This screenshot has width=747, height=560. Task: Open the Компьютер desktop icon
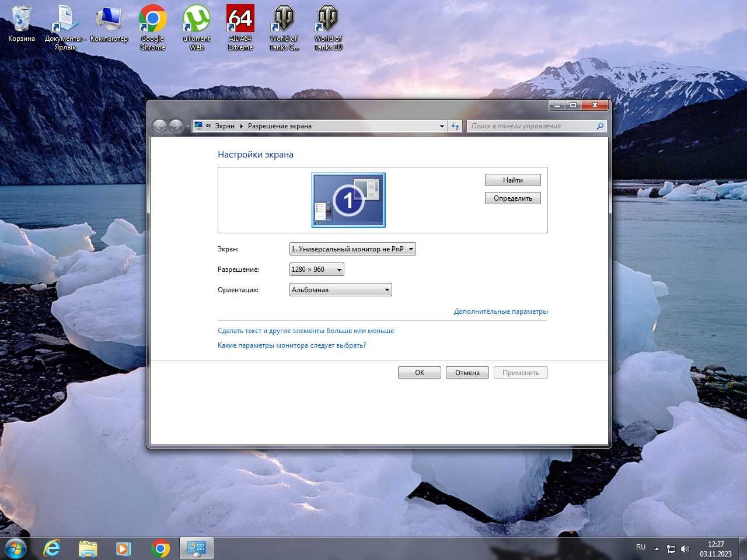point(109,24)
